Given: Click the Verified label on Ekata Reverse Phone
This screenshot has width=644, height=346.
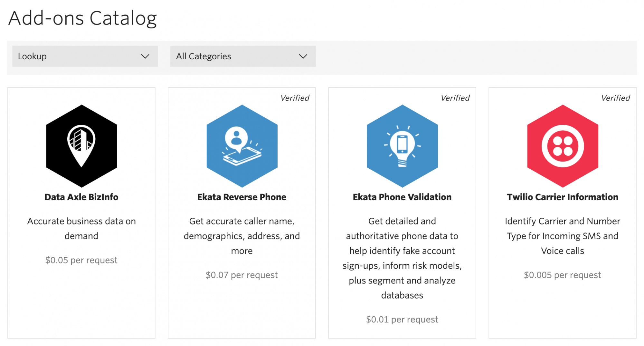Looking at the screenshot, I should click(295, 98).
